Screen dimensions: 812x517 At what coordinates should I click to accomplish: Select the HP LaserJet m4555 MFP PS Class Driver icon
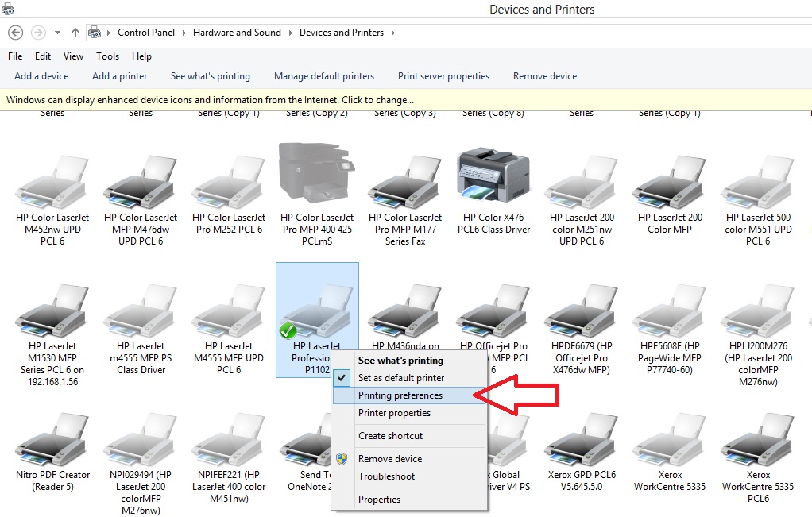click(x=141, y=311)
